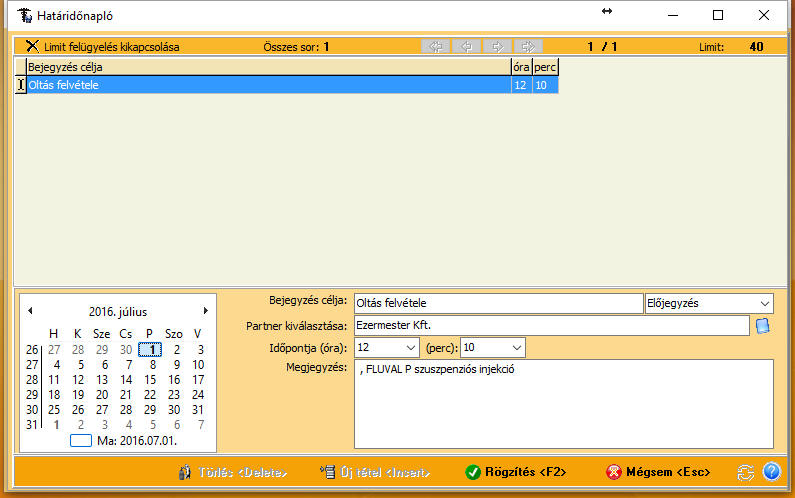795x498 pixels.
Task: Click the óra column header
Action: pos(521,67)
